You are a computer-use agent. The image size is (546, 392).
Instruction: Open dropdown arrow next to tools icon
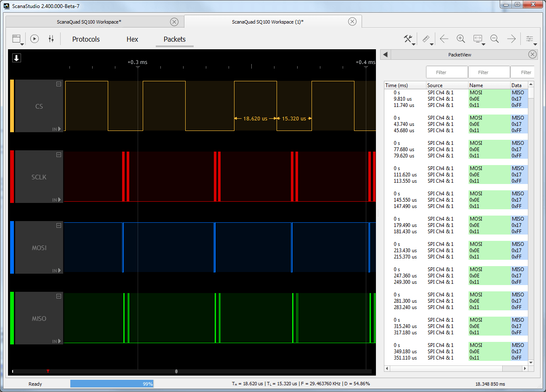click(414, 44)
